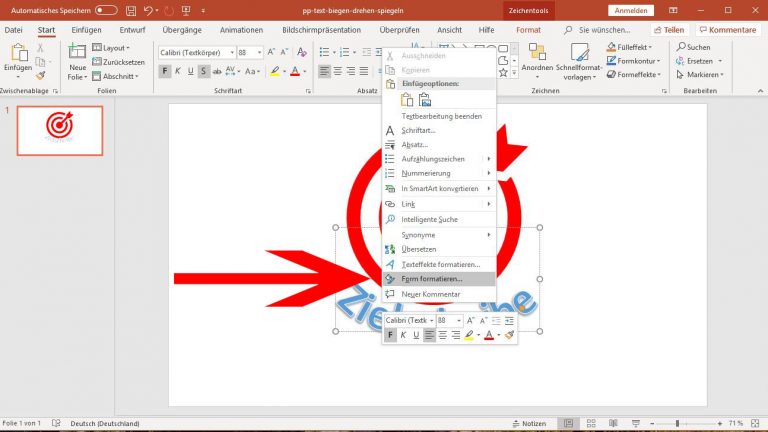Image resolution: width=768 pixels, height=432 pixels.
Task: Toggle italic in the floating mini toolbar
Action: click(x=404, y=335)
